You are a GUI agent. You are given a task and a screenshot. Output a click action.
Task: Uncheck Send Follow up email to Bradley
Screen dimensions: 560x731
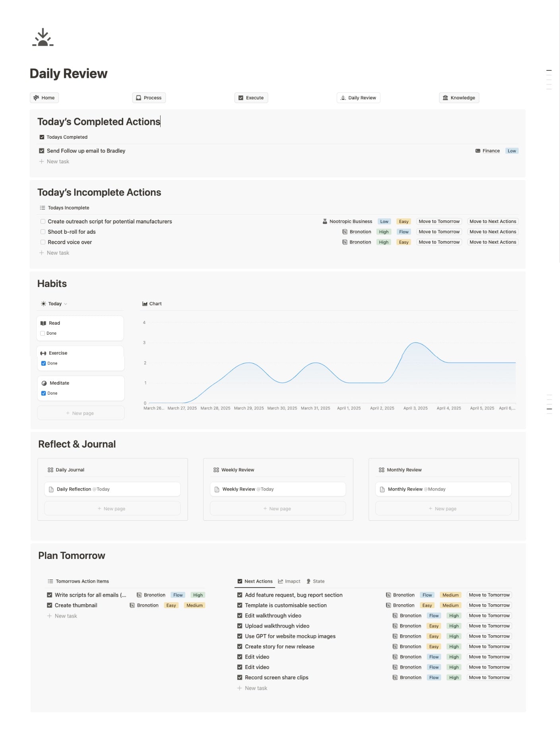42,151
